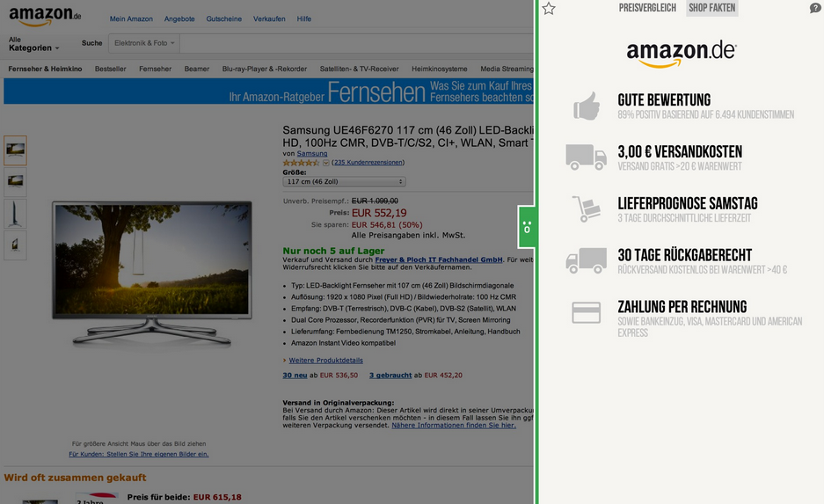Viewport: 824px width, 504px height.
Task: Click the Zahlung per Rechnung heading
Action: [682, 306]
